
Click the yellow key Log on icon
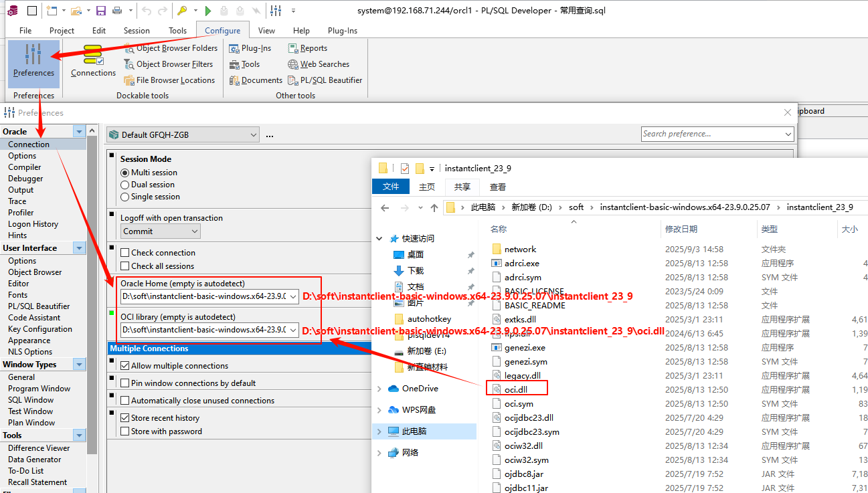pyautogui.click(x=182, y=11)
